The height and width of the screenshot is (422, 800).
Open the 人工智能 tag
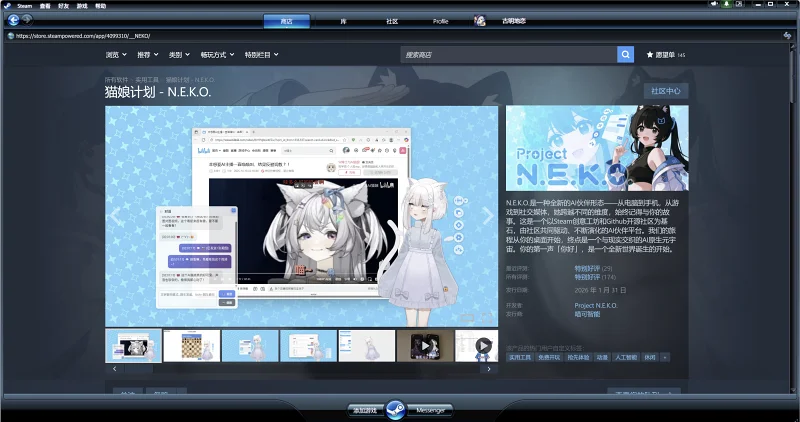tap(626, 357)
